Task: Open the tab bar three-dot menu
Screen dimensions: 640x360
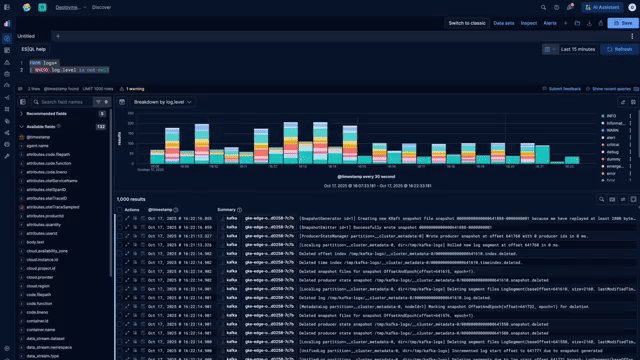Action: pos(632,36)
